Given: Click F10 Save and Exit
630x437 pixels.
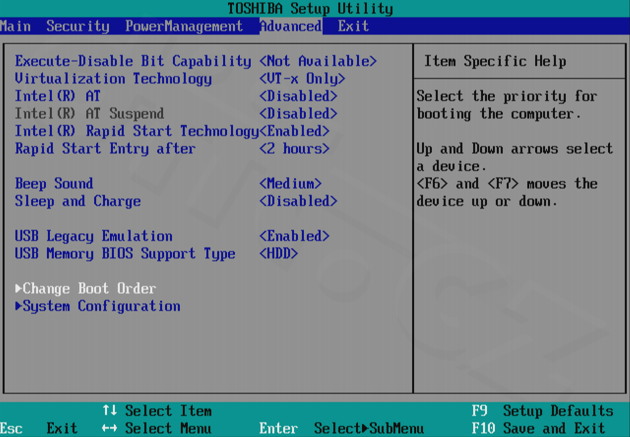Looking at the screenshot, I should point(538,429).
